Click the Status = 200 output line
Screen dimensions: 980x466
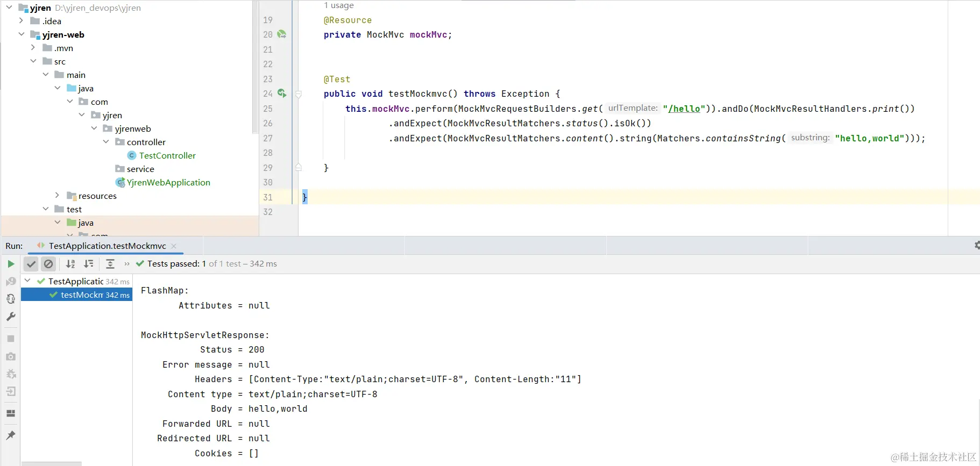(x=232, y=350)
